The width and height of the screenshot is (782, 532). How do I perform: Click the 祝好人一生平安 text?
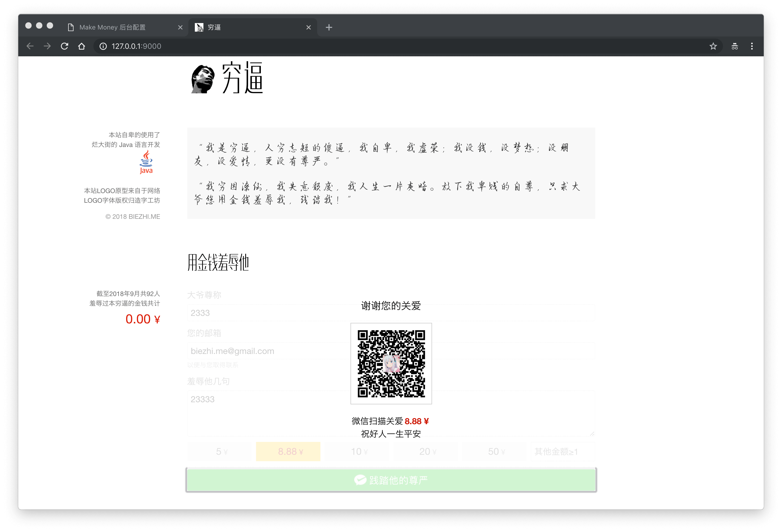click(391, 434)
